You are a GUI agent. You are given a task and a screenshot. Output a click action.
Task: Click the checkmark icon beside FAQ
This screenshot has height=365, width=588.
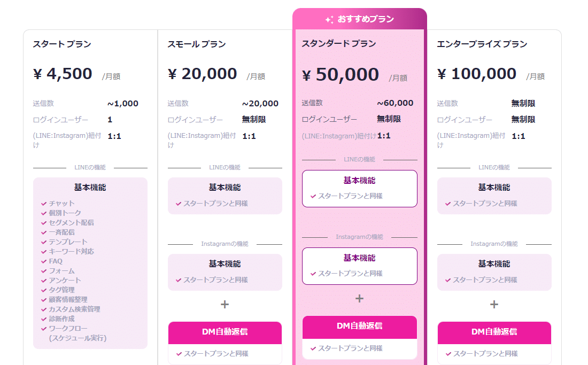click(44, 261)
